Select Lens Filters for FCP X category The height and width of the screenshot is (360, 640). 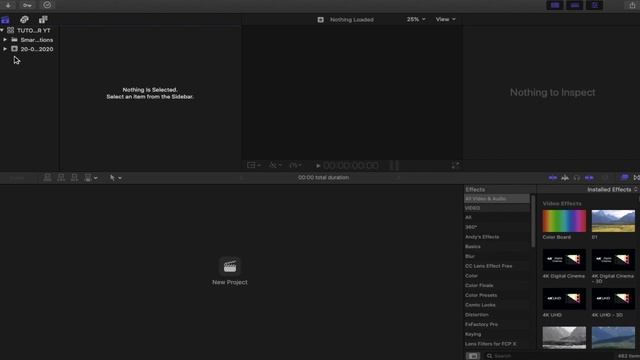[497, 344]
